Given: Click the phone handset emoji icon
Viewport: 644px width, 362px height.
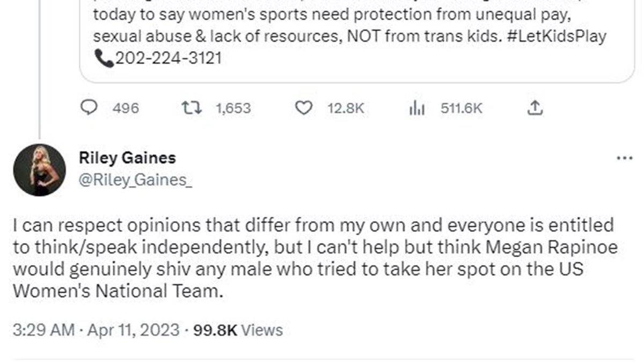Looking at the screenshot, I should [x=103, y=58].
